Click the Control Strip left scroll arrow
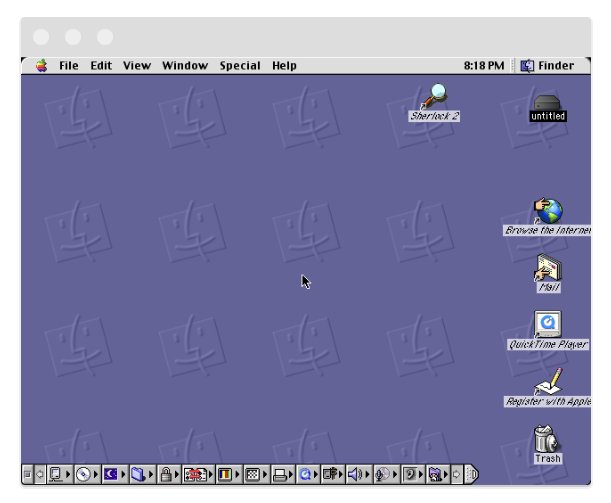611x503 pixels. tap(40, 474)
